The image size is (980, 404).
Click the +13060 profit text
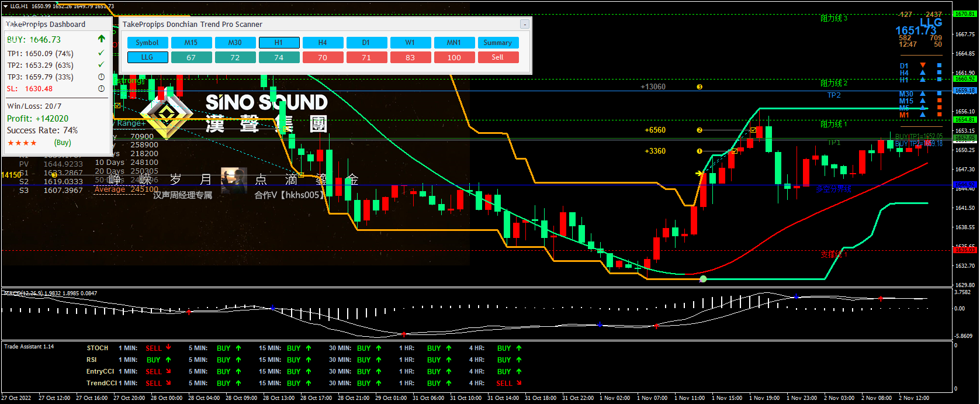pos(653,87)
